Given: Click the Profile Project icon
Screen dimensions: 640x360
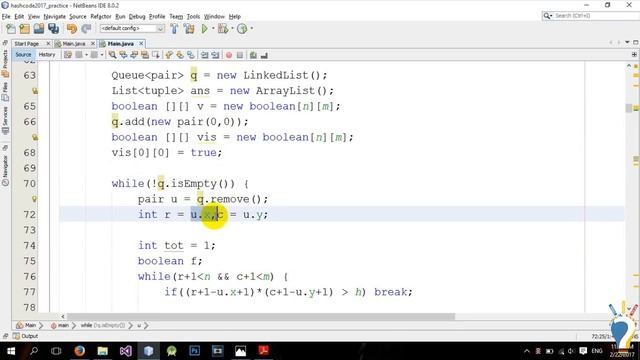Looking at the screenshot, I should (242, 29).
